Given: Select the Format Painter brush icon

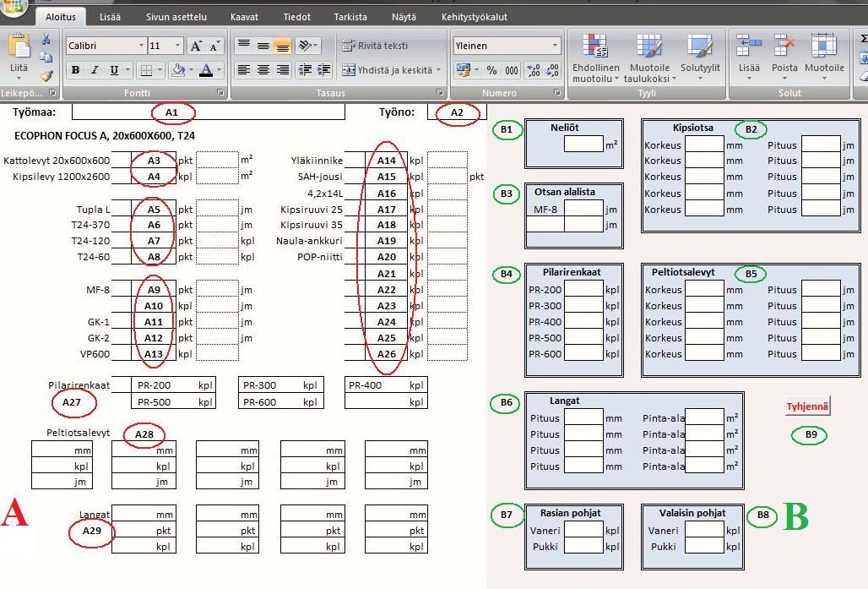Looking at the screenshot, I should click(46, 75).
